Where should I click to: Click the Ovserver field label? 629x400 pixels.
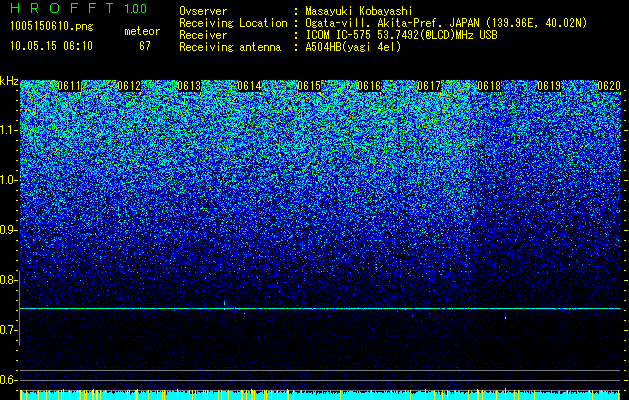coord(203,11)
